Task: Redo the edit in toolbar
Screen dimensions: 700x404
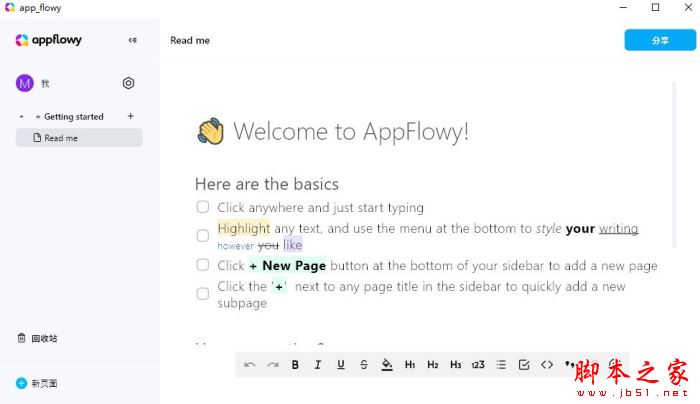Action: [x=273, y=365]
